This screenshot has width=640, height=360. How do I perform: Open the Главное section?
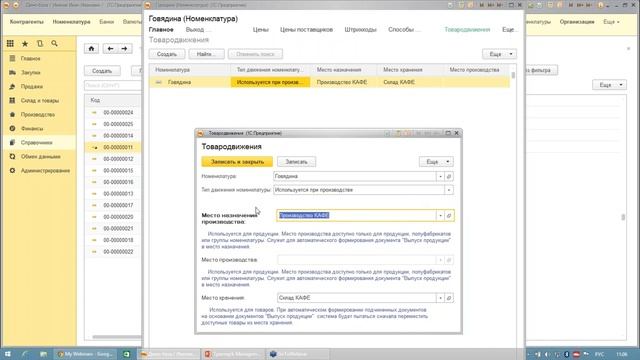(x=31, y=58)
